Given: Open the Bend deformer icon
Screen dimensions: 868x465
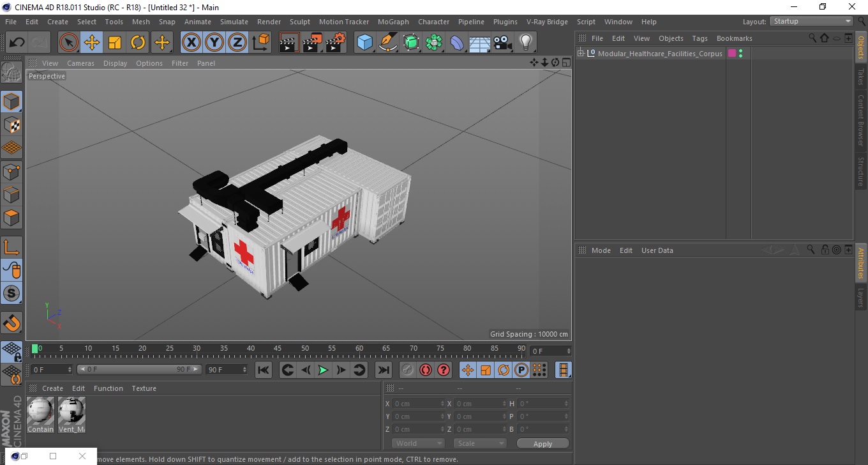Looking at the screenshot, I should 457,43.
